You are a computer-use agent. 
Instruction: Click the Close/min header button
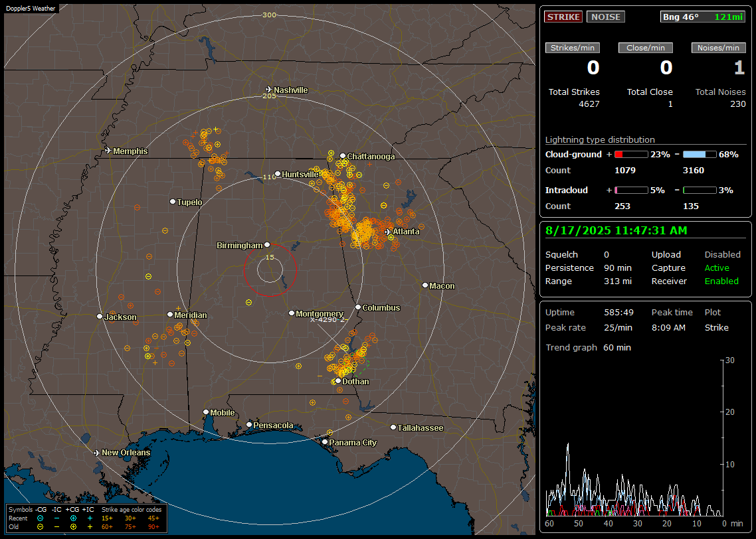(646, 48)
